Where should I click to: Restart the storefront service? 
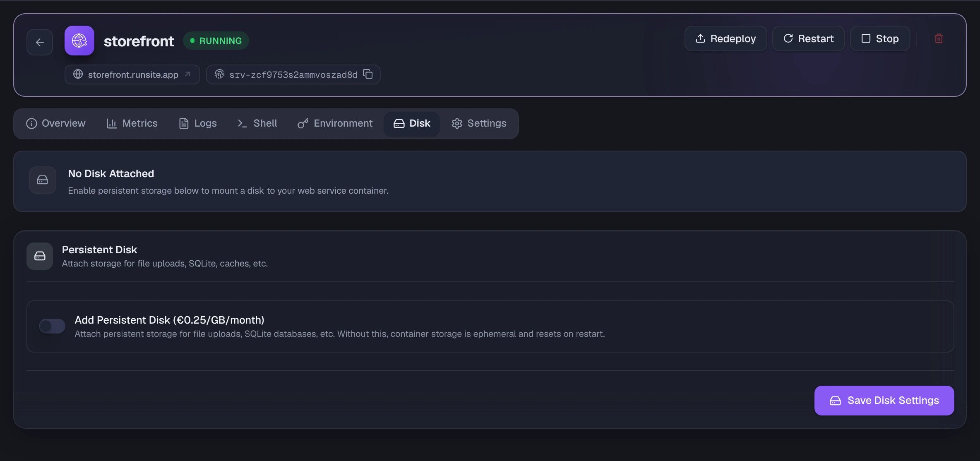[809, 38]
